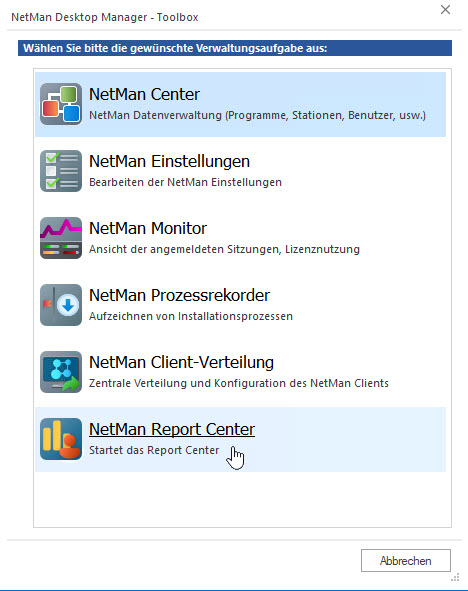Click the resize grip in dialog corner
Image resolution: width=468 pixels, height=591 pixels.
(x=455, y=578)
